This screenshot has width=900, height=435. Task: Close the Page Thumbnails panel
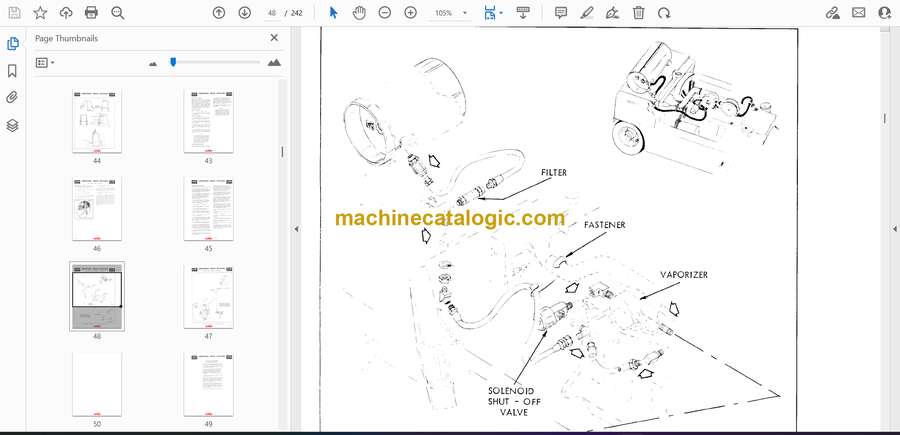click(274, 38)
